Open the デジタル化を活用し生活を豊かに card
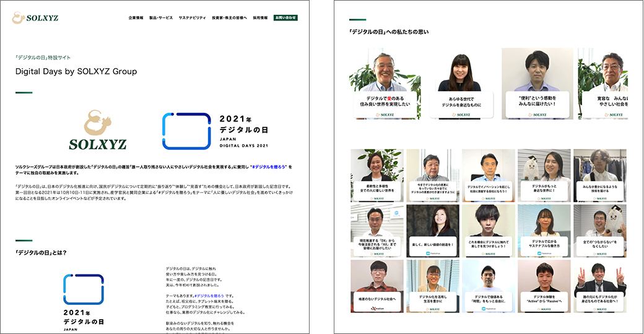This screenshot has width=644, height=334. pyautogui.click(x=433, y=286)
